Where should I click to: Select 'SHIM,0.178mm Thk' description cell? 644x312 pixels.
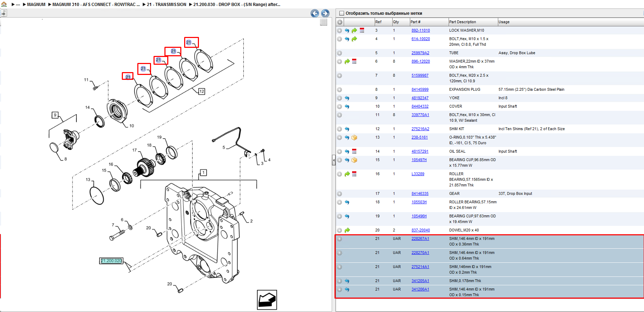[465, 281]
